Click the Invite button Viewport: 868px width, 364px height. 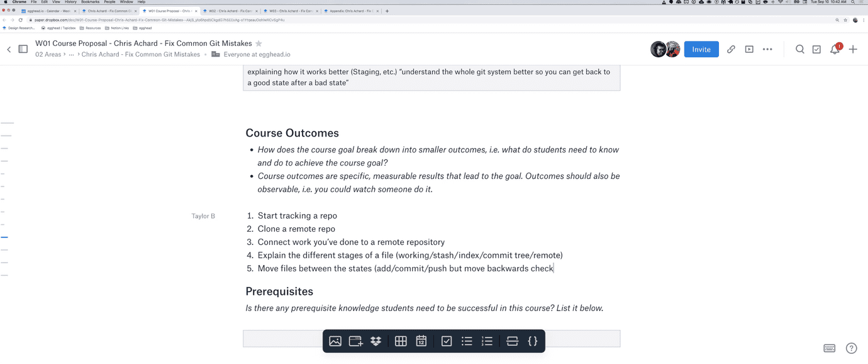[x=701, y=48]
